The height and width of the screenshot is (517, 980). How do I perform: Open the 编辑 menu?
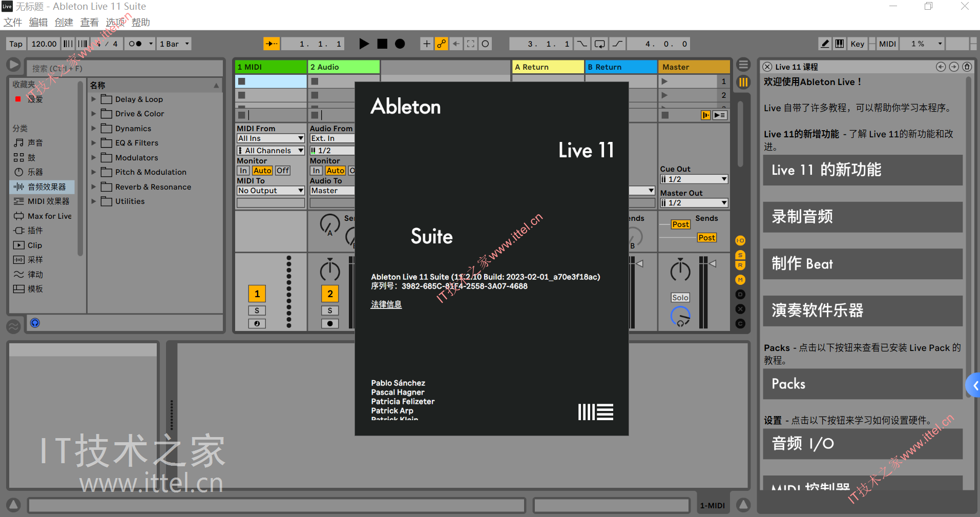pos(38,22)
